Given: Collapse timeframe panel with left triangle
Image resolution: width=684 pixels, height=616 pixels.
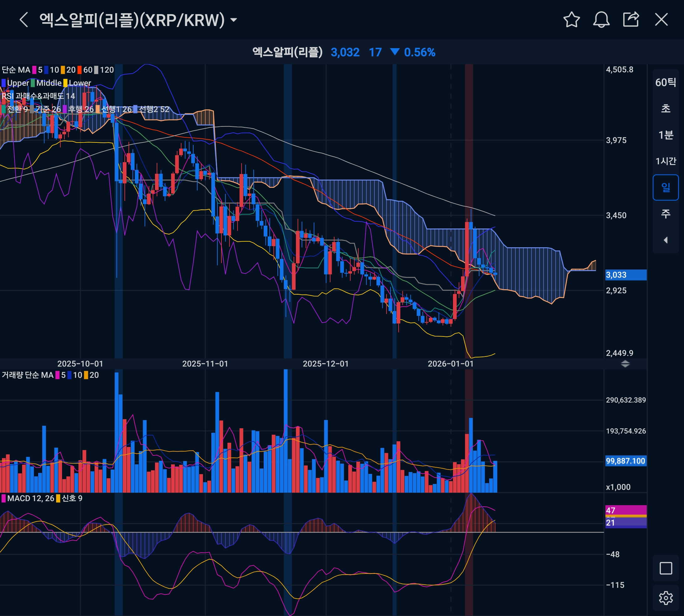Looking at the screenshot, I should coord(666,240).
